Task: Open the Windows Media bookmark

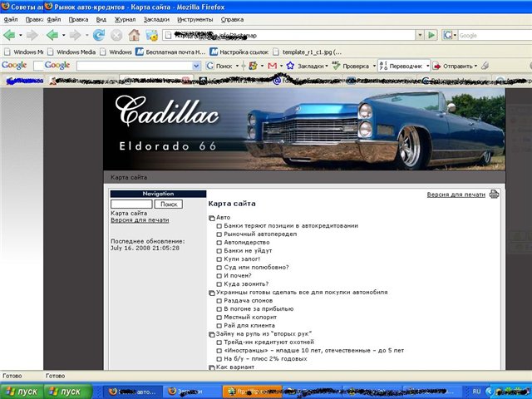Action: pyautogui.click(x=71, y=52)
